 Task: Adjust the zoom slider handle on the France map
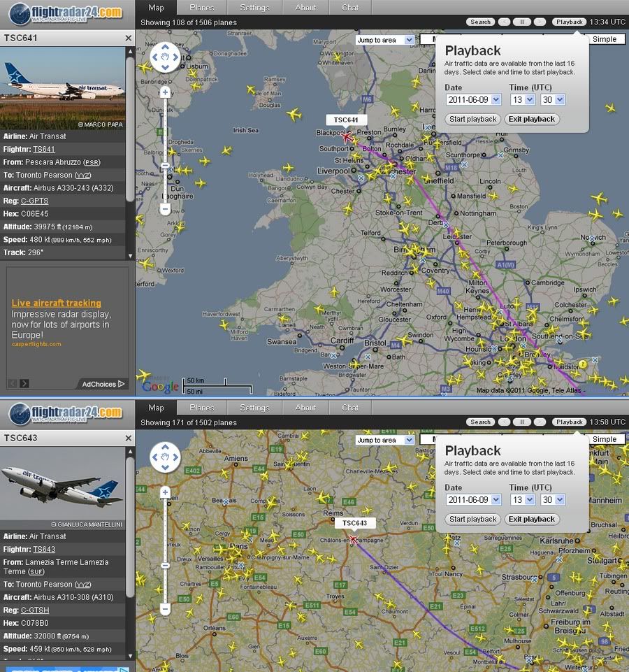[x=165, y=566]
